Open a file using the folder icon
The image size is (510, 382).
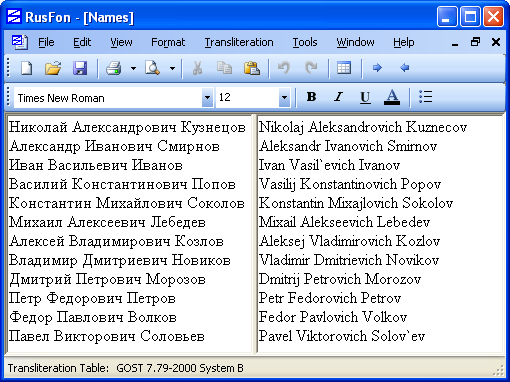(53, 68)
